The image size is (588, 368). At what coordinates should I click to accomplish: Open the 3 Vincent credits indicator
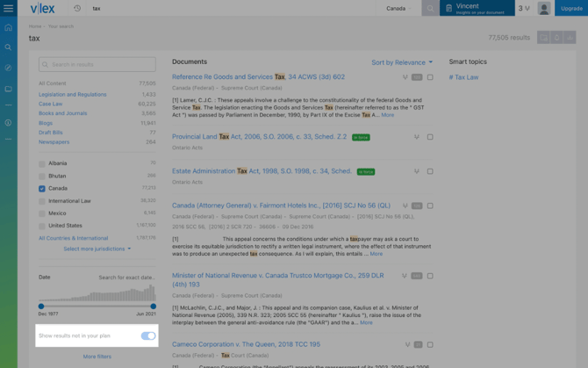(524, 8)
